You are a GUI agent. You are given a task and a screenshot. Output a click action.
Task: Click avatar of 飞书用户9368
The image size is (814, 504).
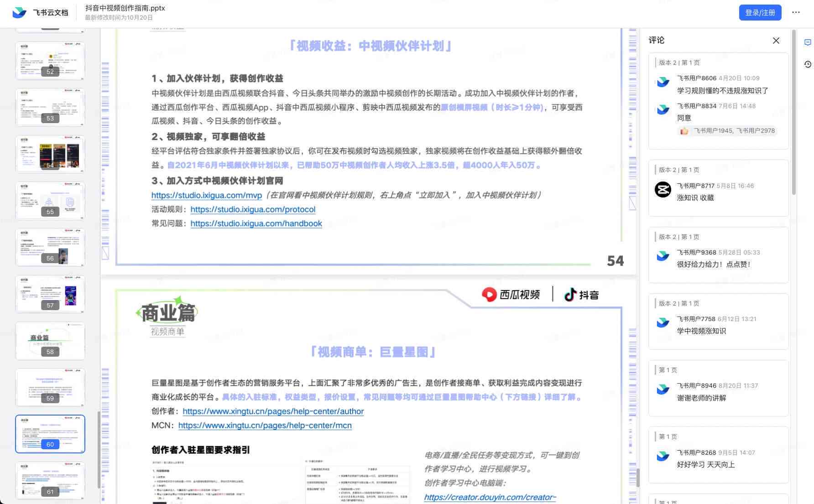pos(663,256)
